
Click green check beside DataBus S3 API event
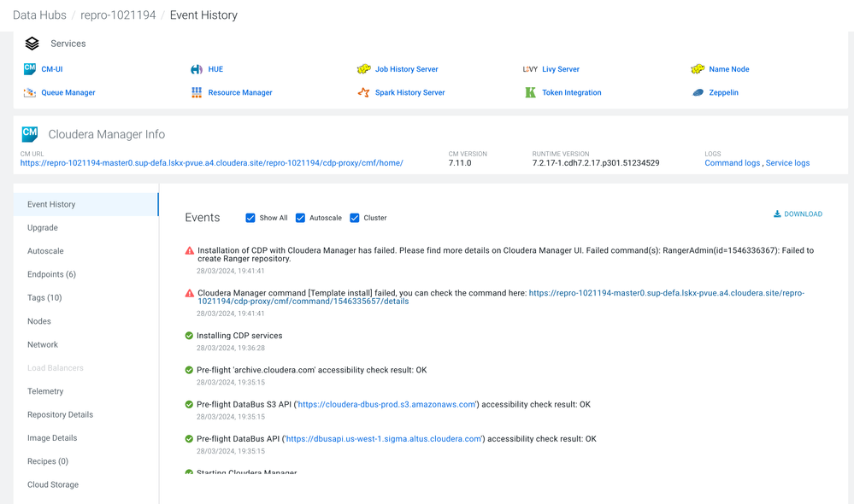(x=189, y=404)
